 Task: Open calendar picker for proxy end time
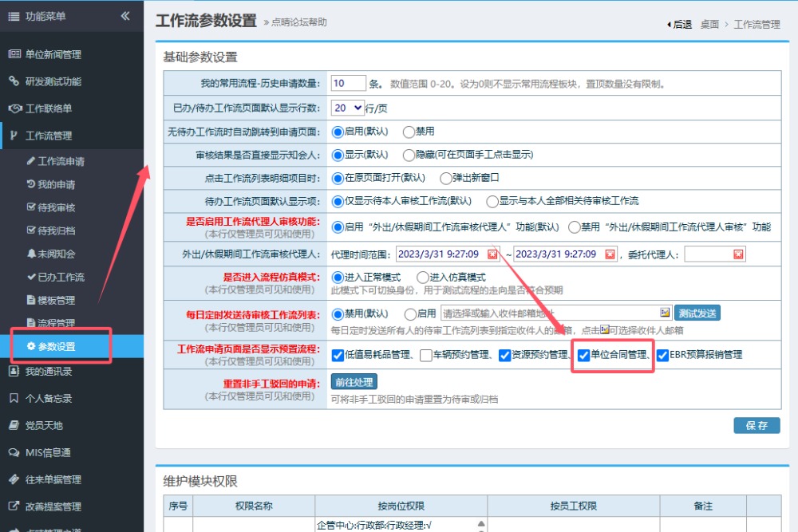tap(610, 254)
